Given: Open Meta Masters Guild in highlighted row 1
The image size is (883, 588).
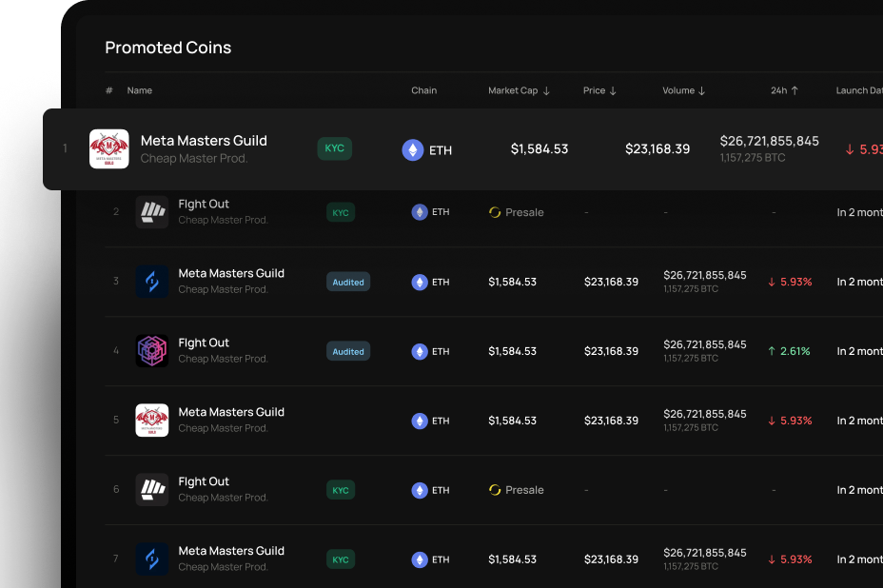Looking at the screenshot, I should [204, 141].
